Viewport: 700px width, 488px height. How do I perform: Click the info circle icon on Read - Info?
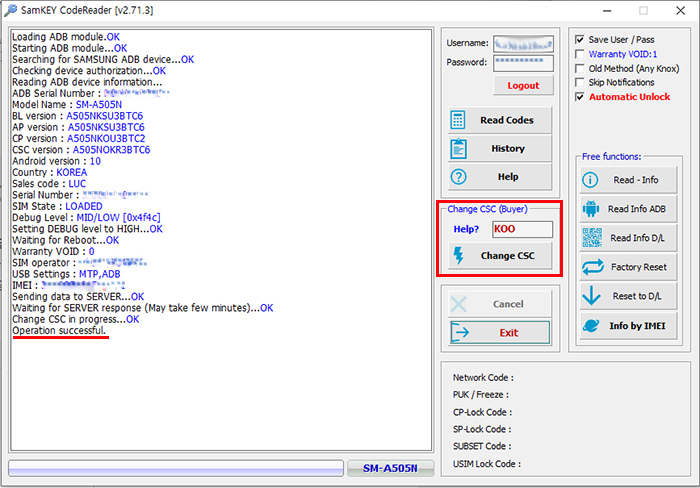(590, 180)
